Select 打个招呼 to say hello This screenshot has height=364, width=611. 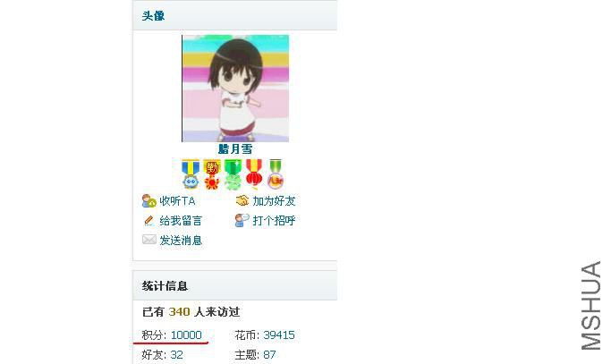point(274,221)
